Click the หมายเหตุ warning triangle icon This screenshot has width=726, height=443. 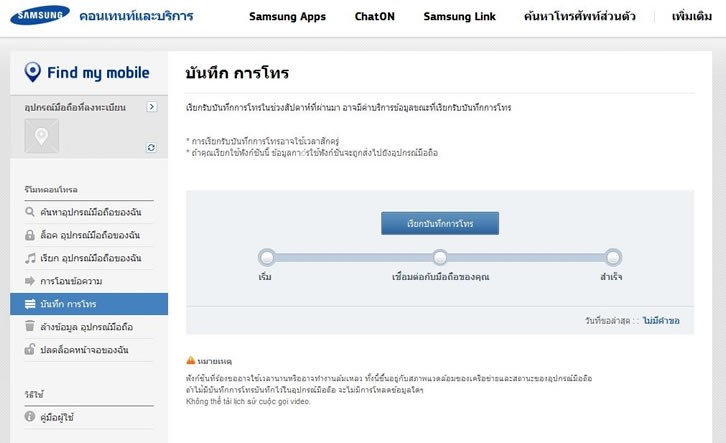pyautogui.click(x=190, y=360)
